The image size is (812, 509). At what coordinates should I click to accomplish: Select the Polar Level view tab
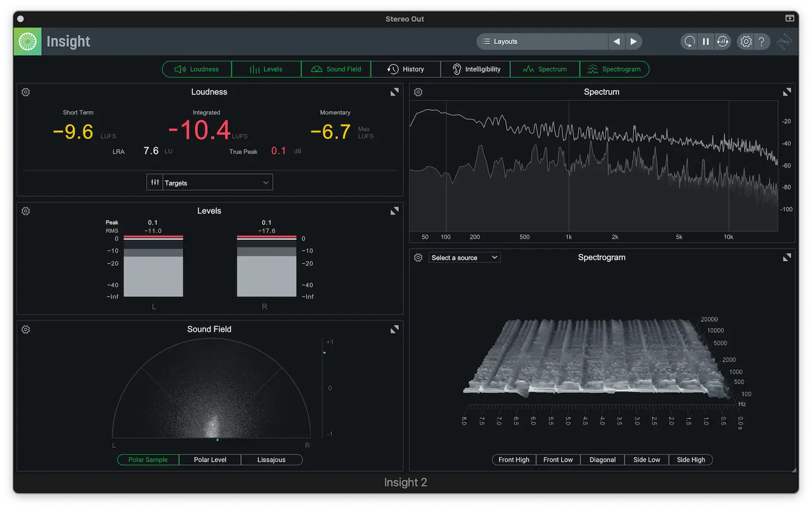coord(210,460)
